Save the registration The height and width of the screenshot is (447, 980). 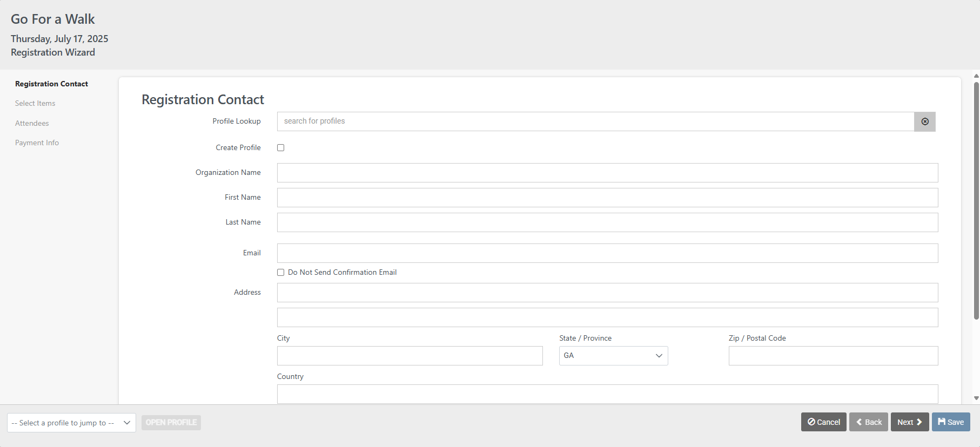click(x=951, y=422)
